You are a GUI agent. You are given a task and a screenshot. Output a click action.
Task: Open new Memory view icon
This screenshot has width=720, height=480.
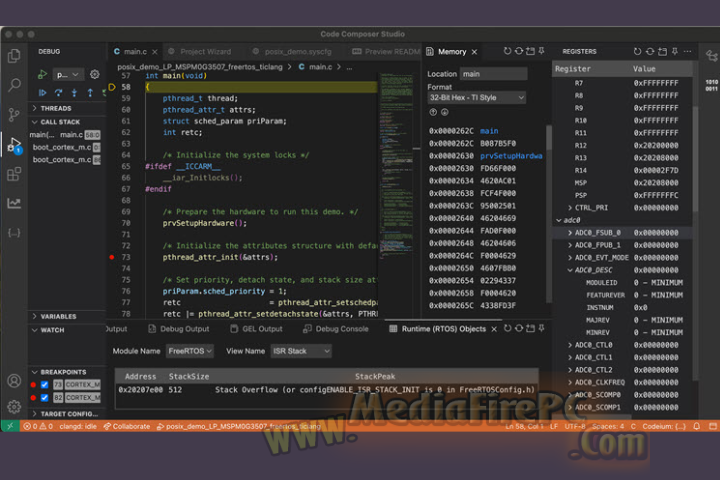tap(530, 51)
